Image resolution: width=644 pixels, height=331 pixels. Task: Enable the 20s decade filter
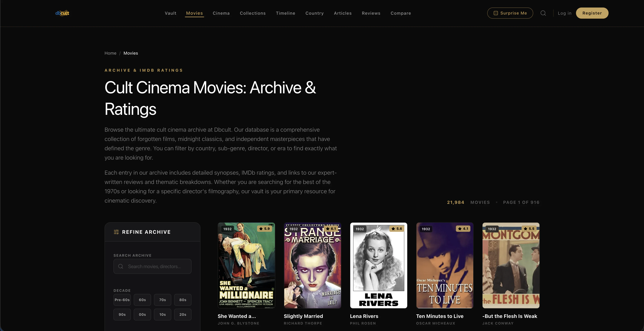(x=183, y=315)
